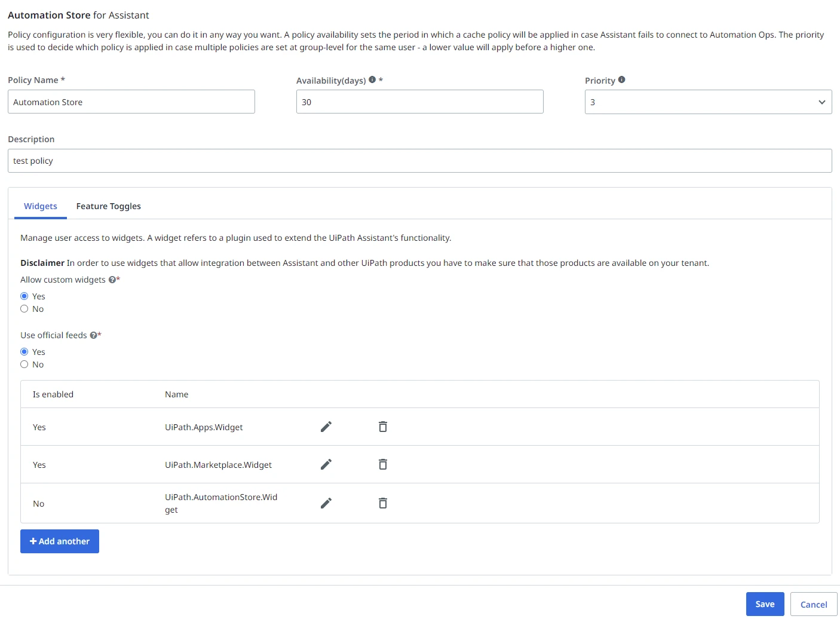Screen dimensions: 840x619
Task: Focus the Description field
Action: (420, 161)
